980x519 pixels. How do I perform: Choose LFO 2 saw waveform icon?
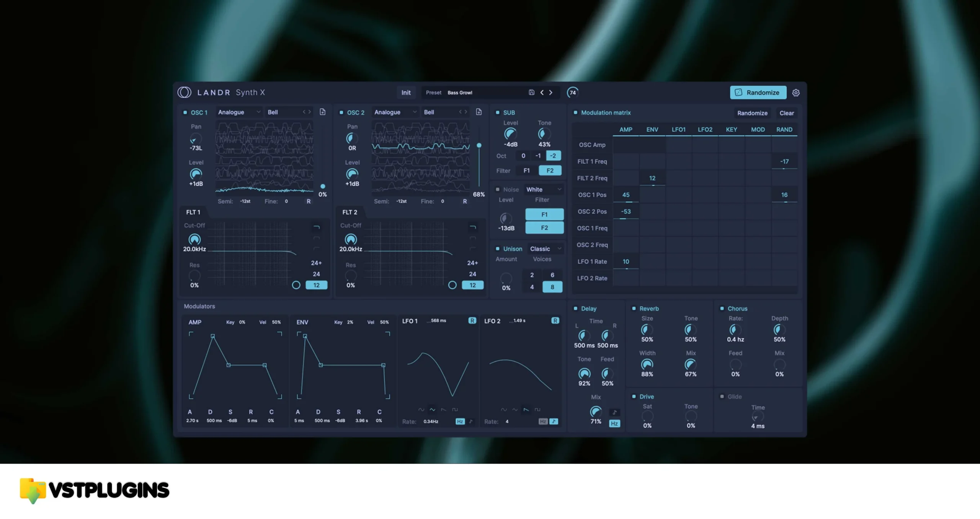(x=526, y=410)
